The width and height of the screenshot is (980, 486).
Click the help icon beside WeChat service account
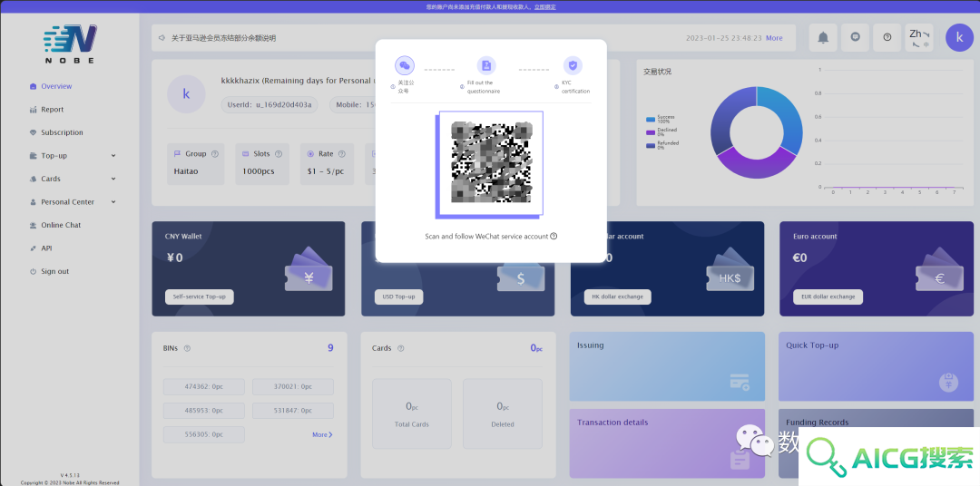[x=554, y=236]
